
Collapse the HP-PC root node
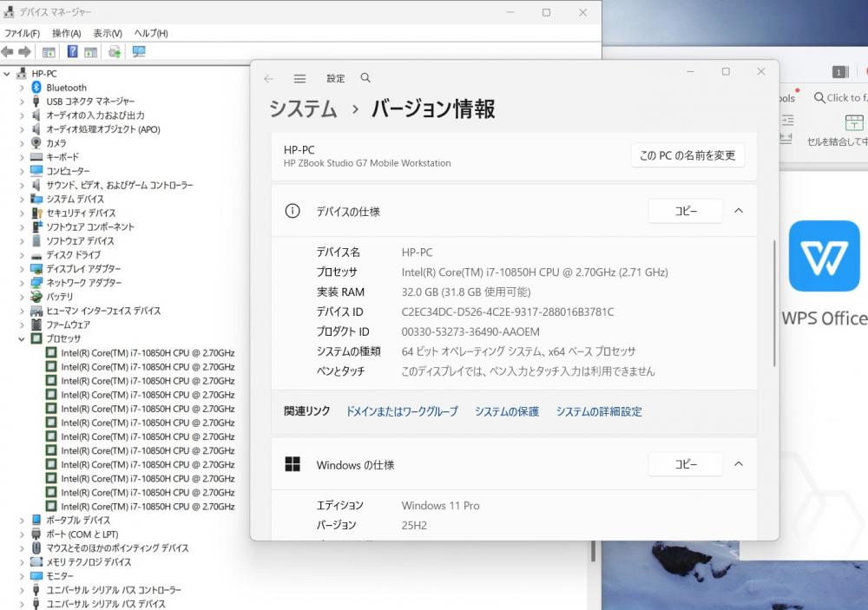point(7,74)
